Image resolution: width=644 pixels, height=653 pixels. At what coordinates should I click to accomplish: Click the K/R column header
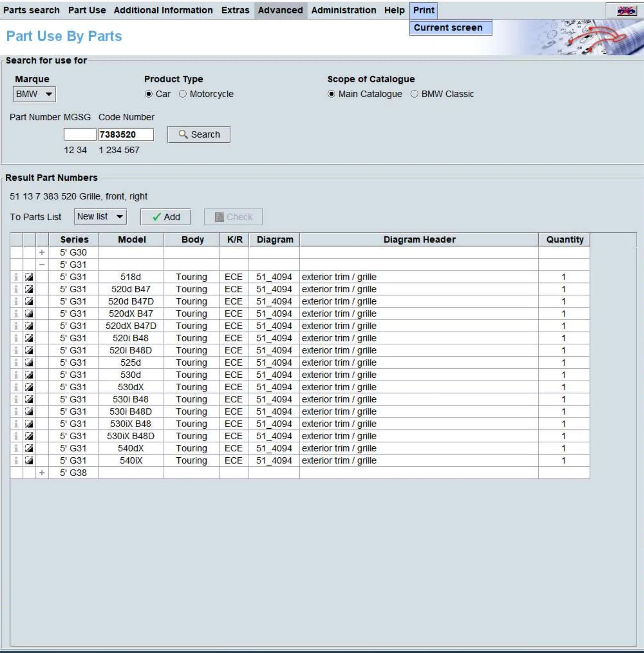[x=234, y=239]
